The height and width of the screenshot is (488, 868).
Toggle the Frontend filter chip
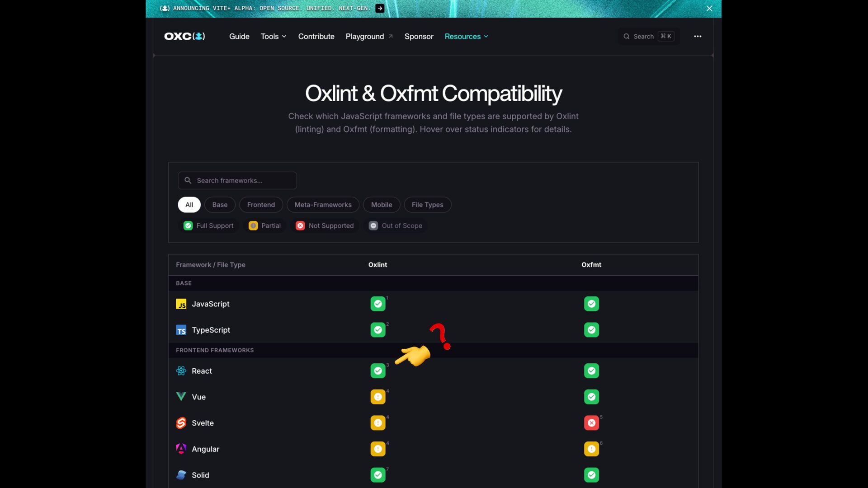tap(261, 205)
